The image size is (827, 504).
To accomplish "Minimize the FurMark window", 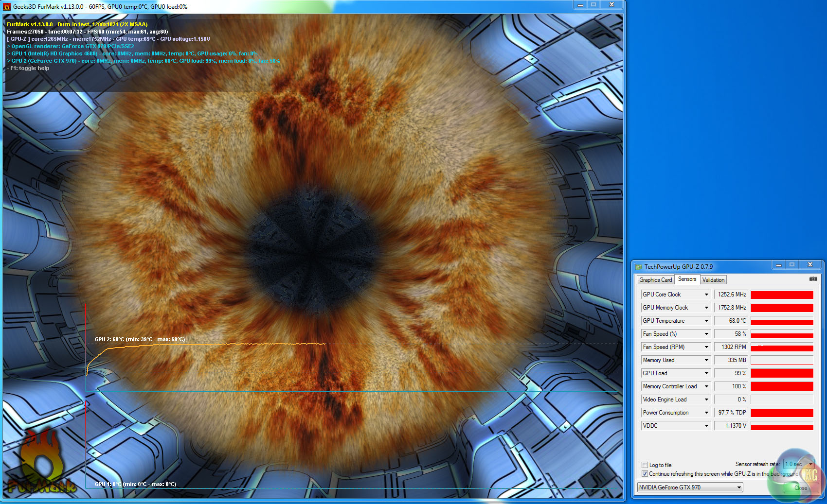I will pos(580,5).
